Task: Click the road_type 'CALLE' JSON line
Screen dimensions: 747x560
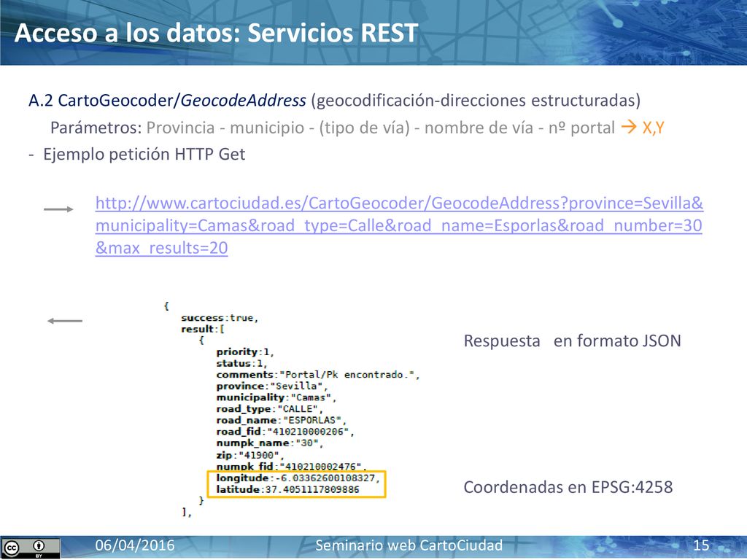Action: tap(270, 409)
